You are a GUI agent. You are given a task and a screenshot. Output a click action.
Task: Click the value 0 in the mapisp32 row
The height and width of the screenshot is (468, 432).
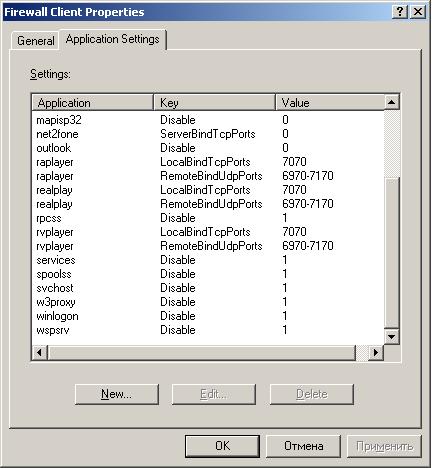[285, 120]
